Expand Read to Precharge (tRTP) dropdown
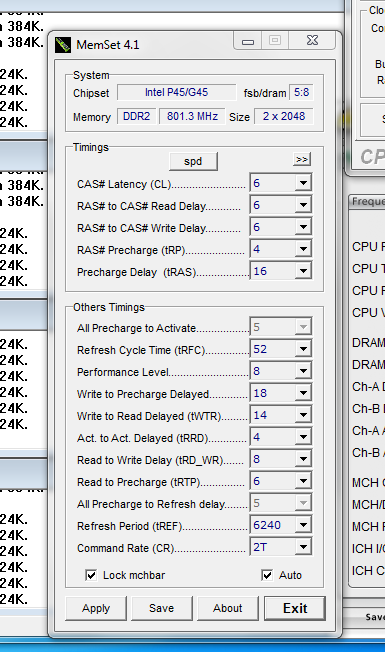 tap(304, 481)
